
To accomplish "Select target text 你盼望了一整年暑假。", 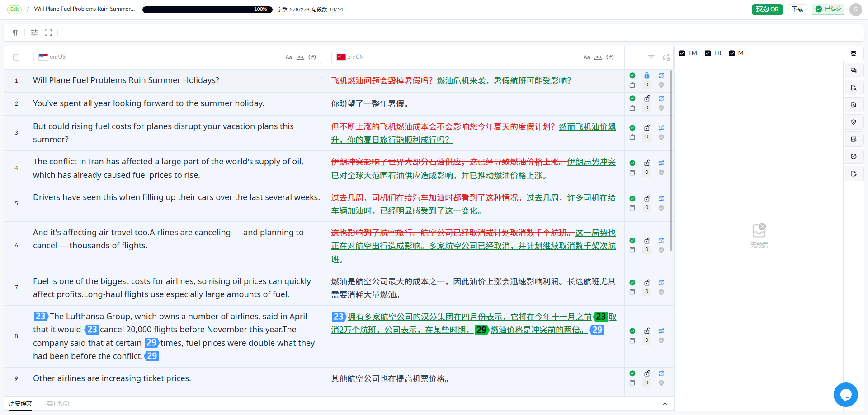I will tap(370, 104).
